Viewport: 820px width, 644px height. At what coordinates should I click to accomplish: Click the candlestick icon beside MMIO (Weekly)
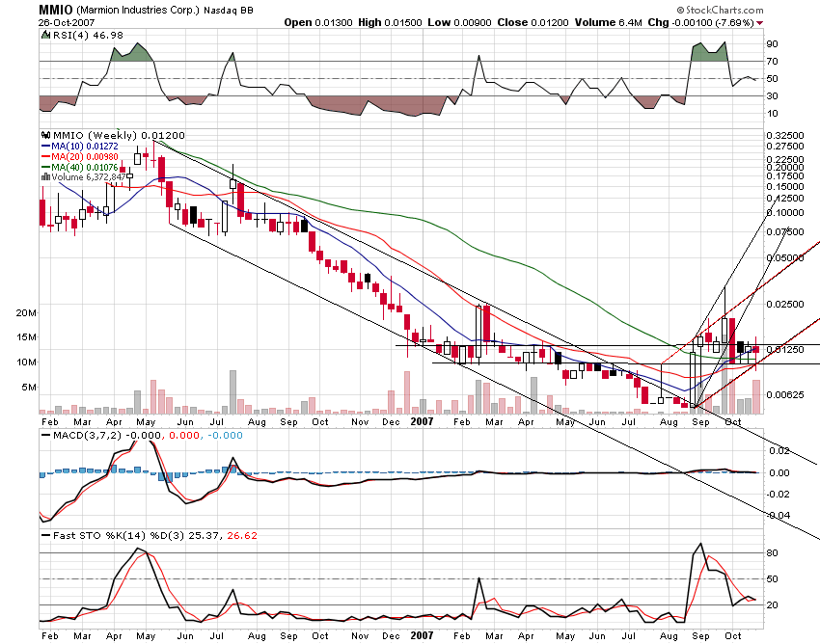[x=46, y=135]
